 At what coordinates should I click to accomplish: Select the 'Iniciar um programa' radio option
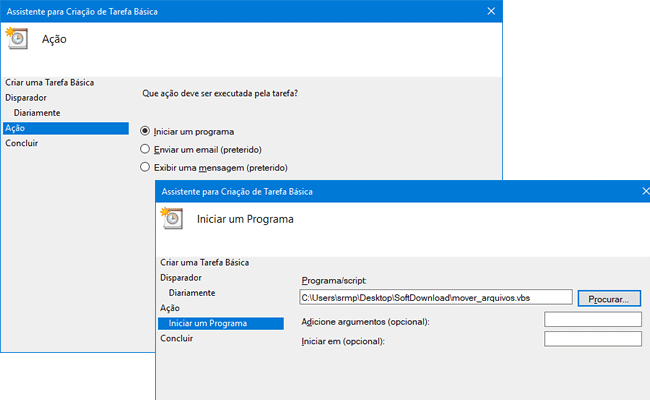[146, 131]
